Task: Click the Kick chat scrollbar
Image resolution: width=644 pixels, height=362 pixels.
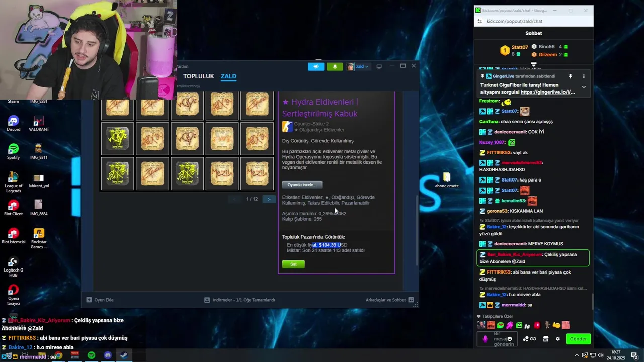Action: pos(592,302)
